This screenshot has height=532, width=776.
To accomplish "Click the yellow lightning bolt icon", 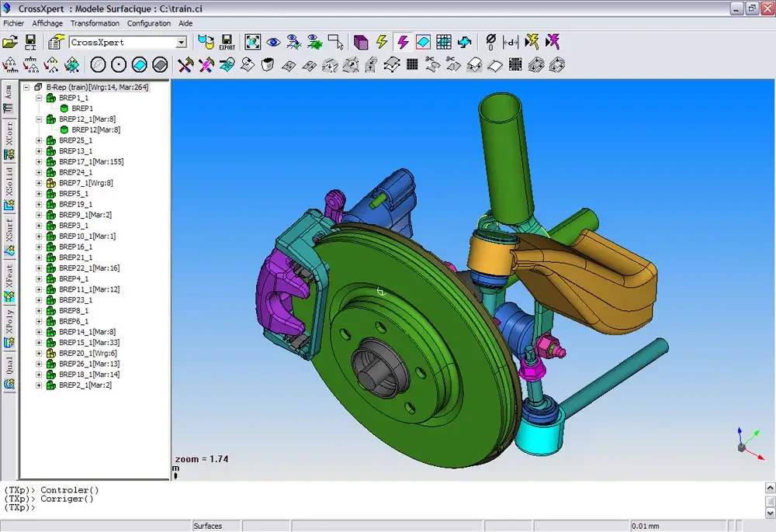I will [x=382, y=42].
